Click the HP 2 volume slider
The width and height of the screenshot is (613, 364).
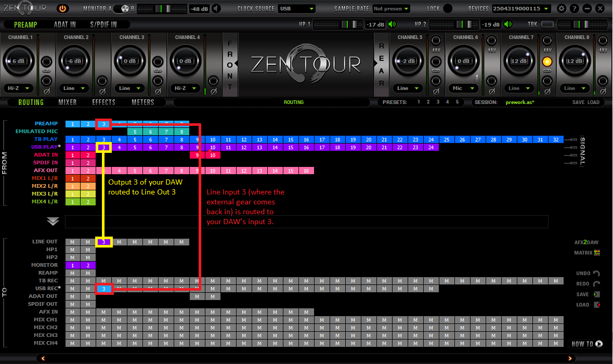453,24
